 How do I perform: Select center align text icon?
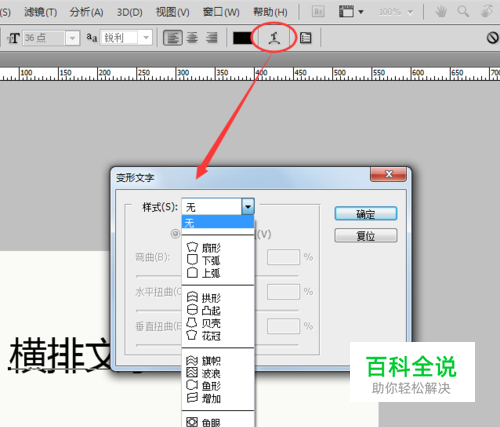[192, 38]
